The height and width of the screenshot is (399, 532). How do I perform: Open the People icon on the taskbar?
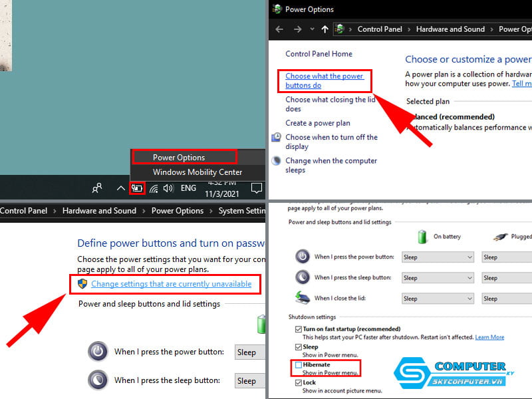click(x=97, y=188)
